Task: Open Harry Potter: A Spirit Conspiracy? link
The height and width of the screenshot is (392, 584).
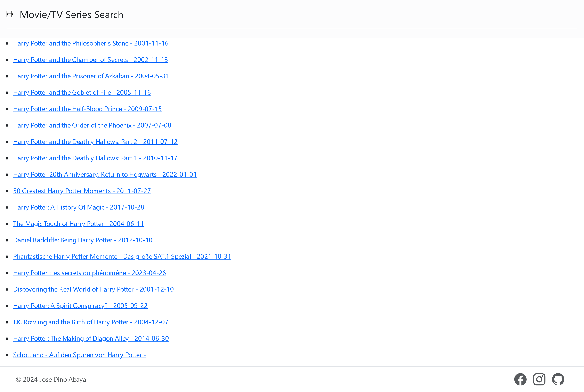Action: pyautogui.click(x=80, y=306)
